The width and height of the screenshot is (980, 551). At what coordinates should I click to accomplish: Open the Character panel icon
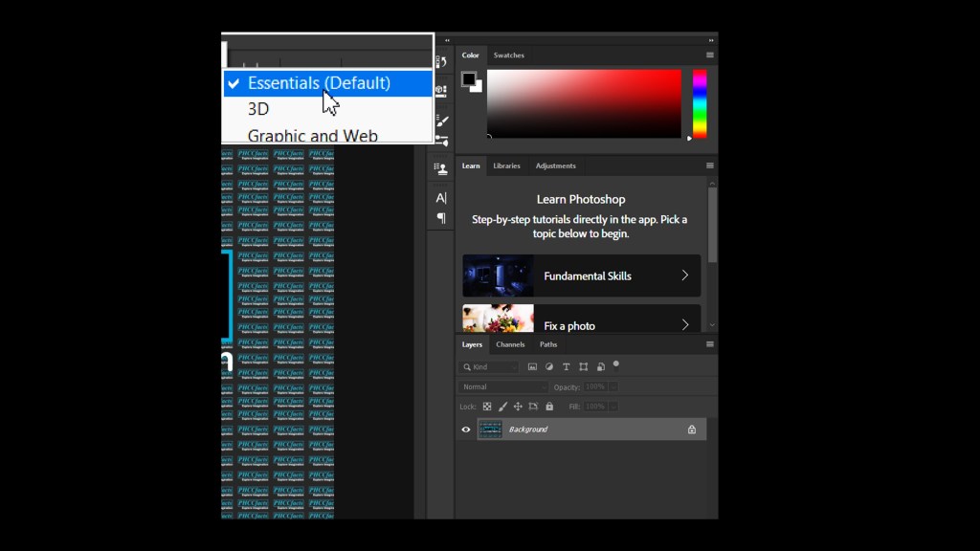click(x=441, y=198)
